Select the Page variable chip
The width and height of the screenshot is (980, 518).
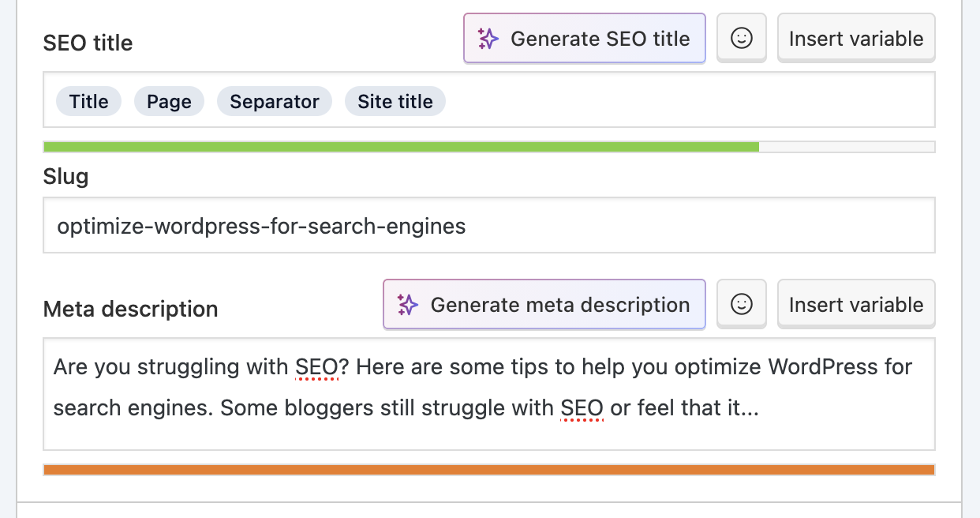(x=169, y=101)
